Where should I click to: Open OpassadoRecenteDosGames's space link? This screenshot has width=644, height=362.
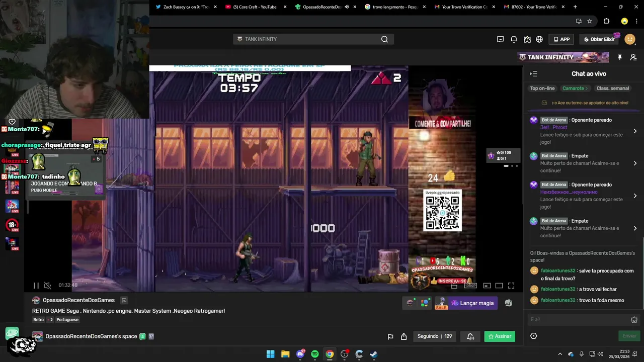(91, 336)
